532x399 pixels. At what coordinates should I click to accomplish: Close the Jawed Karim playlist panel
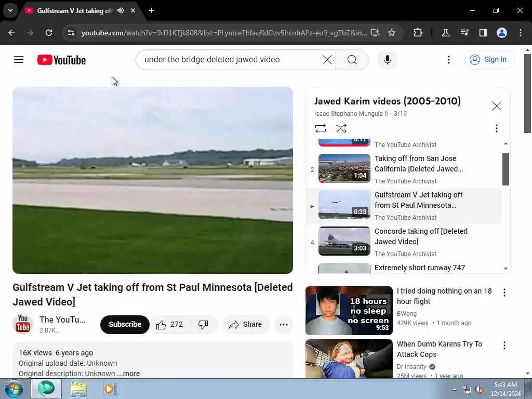[x=496, y=106]
